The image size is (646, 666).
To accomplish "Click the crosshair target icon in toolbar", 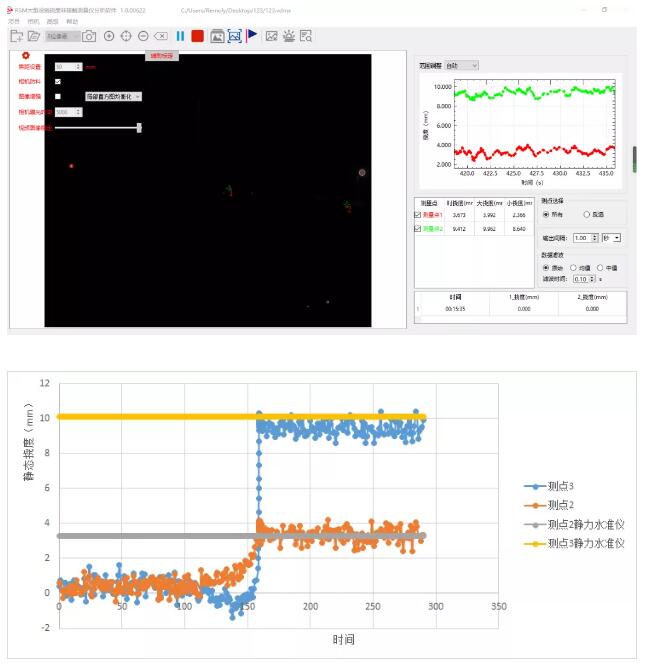I will pos(126,36).
